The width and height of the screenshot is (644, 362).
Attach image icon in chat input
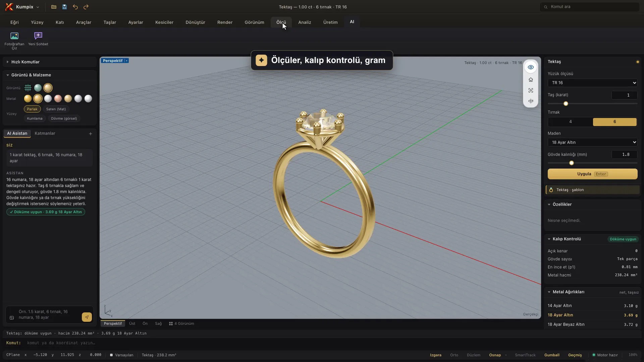[x=12, y=318]
